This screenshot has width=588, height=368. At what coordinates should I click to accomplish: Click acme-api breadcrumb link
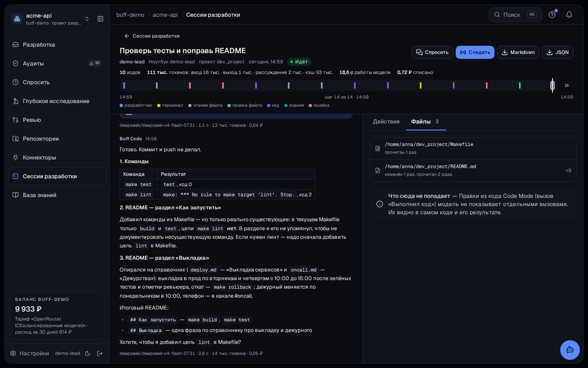pyautogui.click(x=165, y=15)
